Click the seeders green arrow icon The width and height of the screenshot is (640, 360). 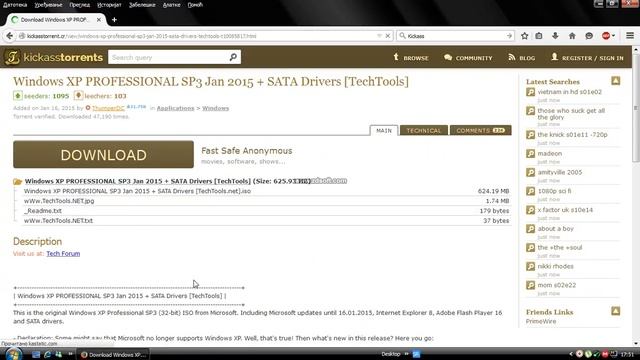pyautogui.click(x=18, y=96)
